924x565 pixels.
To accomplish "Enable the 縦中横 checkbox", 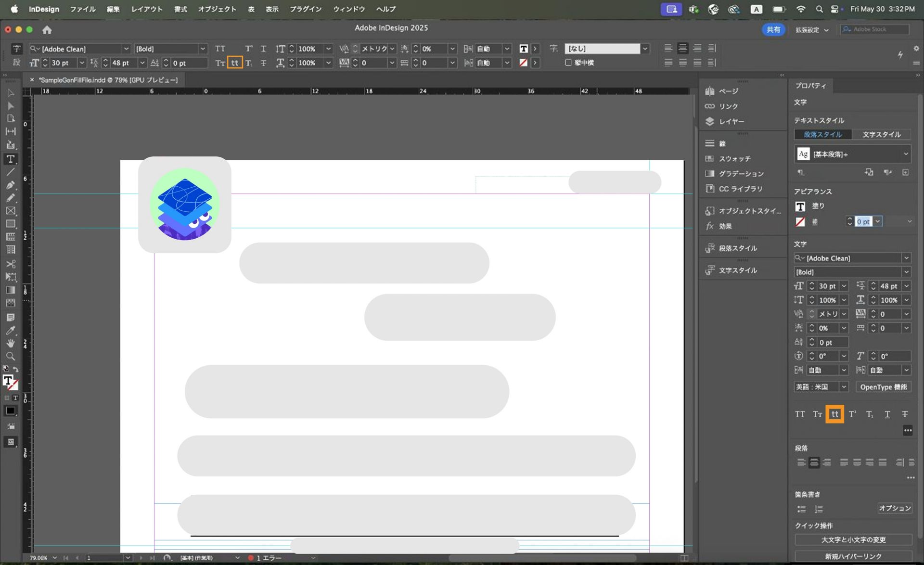I will [x=568, y=63].
